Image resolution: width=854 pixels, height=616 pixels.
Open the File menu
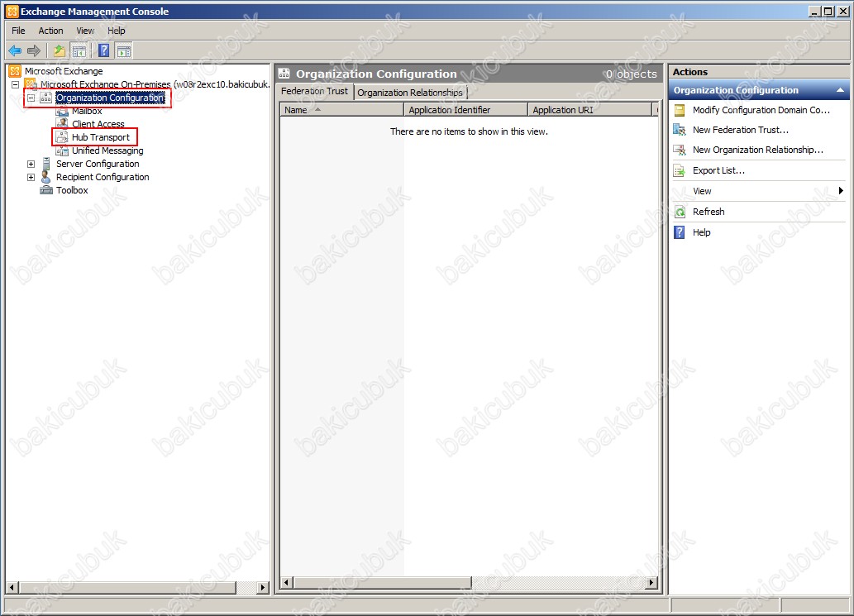[x=18, y=31]
